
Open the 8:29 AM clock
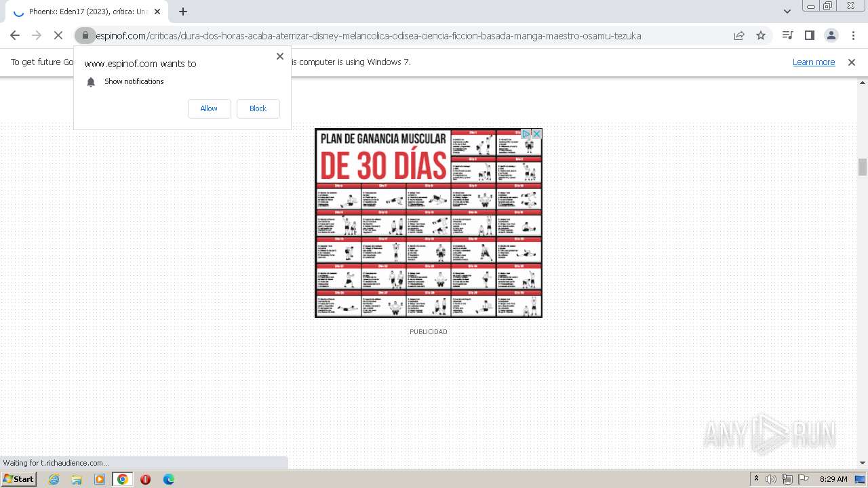tap(833, 479)
